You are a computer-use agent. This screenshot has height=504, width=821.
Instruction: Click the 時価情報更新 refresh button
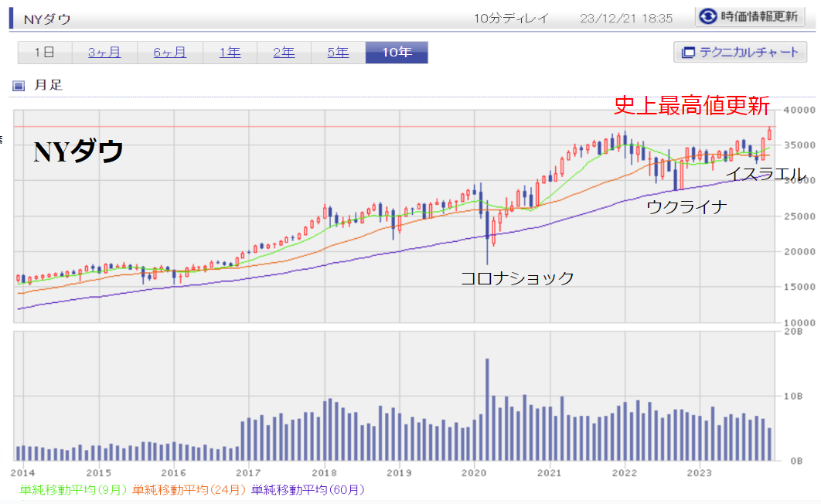coord(750,17)
